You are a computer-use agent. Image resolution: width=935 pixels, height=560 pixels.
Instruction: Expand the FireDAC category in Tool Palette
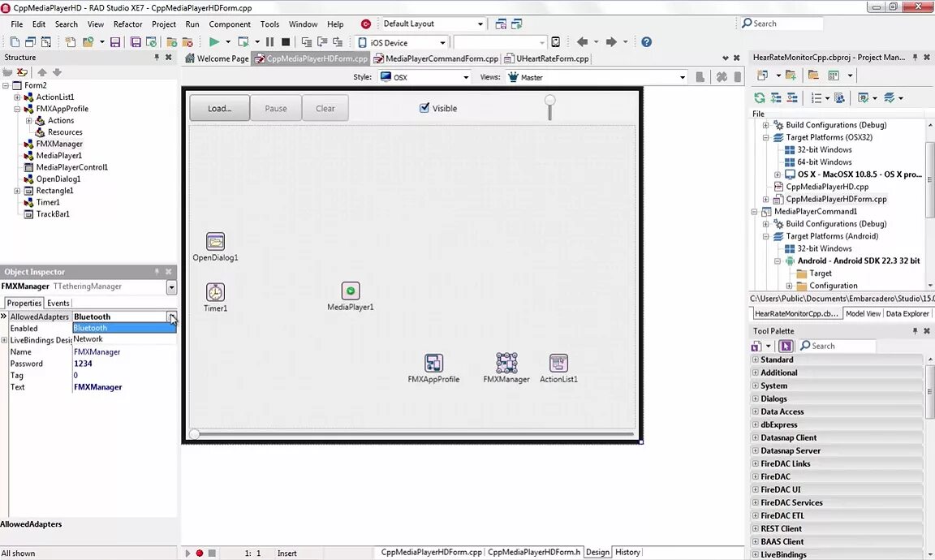pos(756,476)
